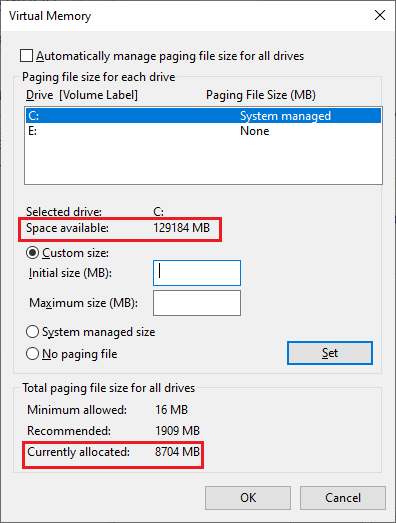Image resolution: width=396 pixels, height=523 pixels.
Task: Enable automatically manage paging file size checkbox
Action: [x=26, y=56]
